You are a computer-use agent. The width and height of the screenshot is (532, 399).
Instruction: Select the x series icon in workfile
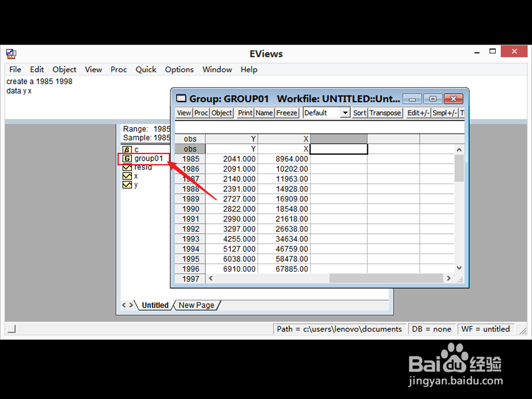(x=127, y=176)
